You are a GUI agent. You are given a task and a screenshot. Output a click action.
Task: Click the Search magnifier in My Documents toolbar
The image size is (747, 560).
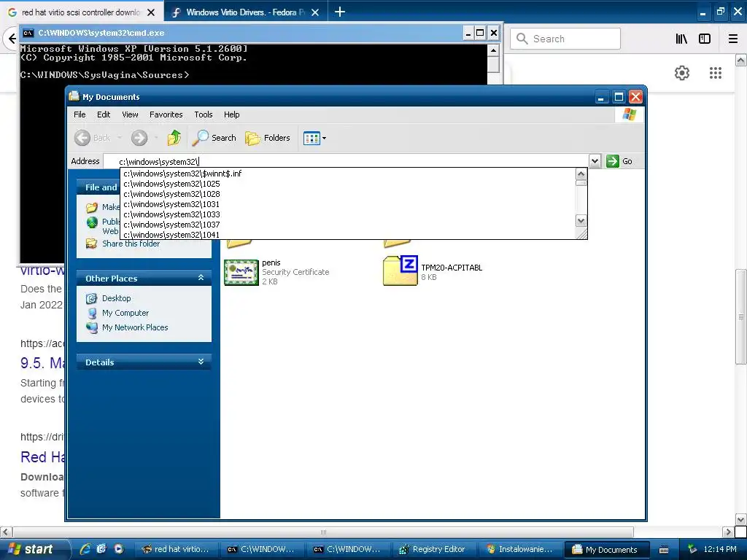(201, 138)
